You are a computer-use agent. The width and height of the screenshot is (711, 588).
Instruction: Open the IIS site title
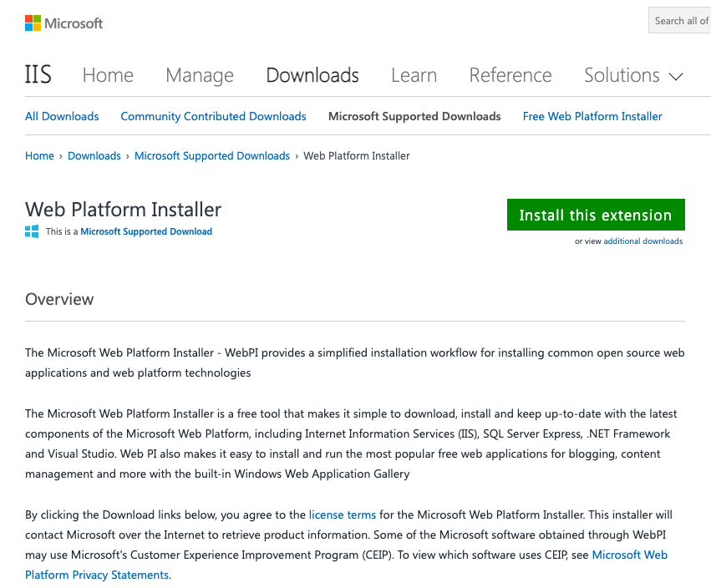point(38,75)
